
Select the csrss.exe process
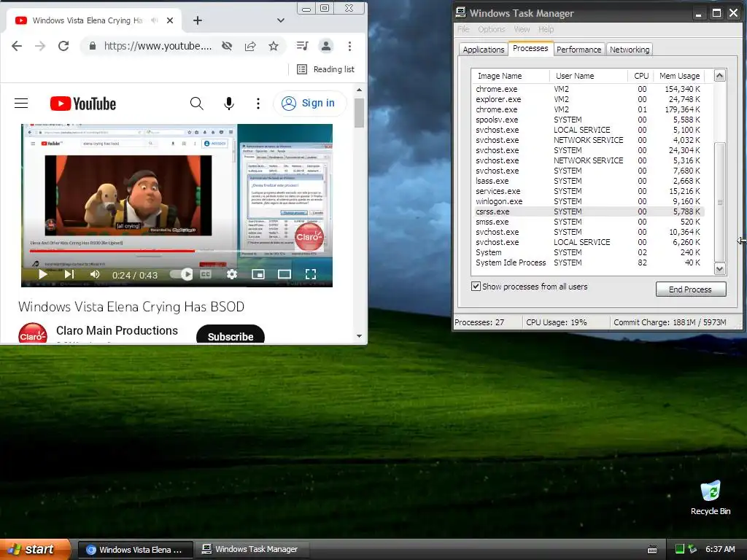coord(589,212)
